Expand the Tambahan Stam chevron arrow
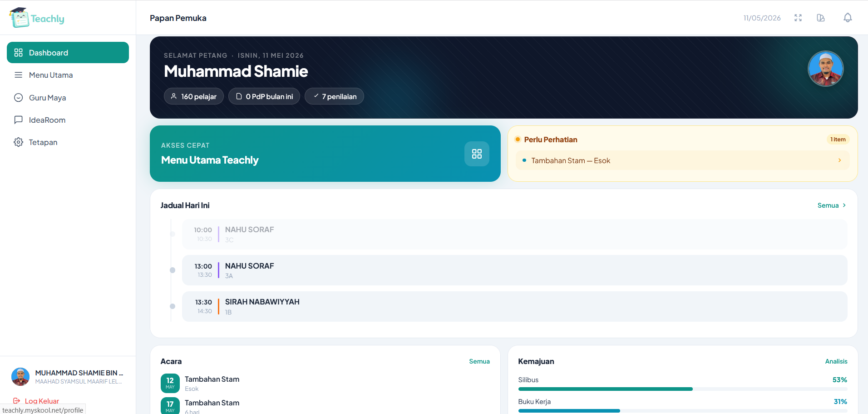This screenshot has width=868, height=414. (x=839, y=160)
